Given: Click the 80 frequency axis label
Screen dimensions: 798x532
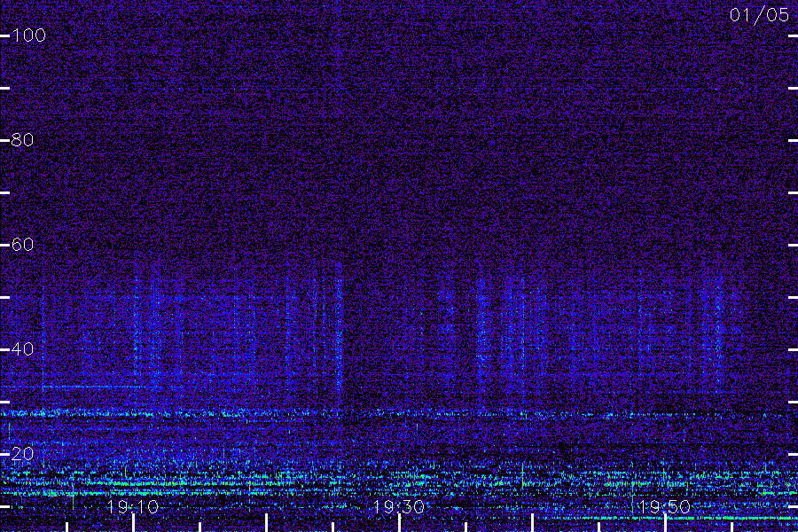Looking at the screenshot, I should click(22, 140).
